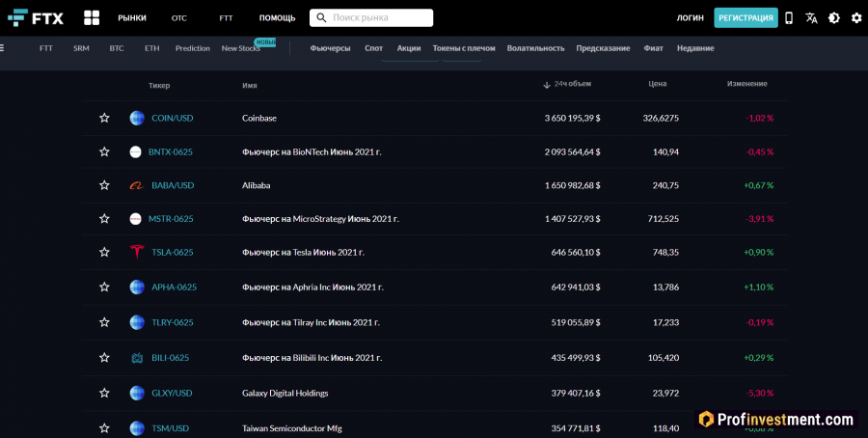Open the FTT top menu item
The height and width of the screenshot is (438, 868).
(x=226, y=17)
